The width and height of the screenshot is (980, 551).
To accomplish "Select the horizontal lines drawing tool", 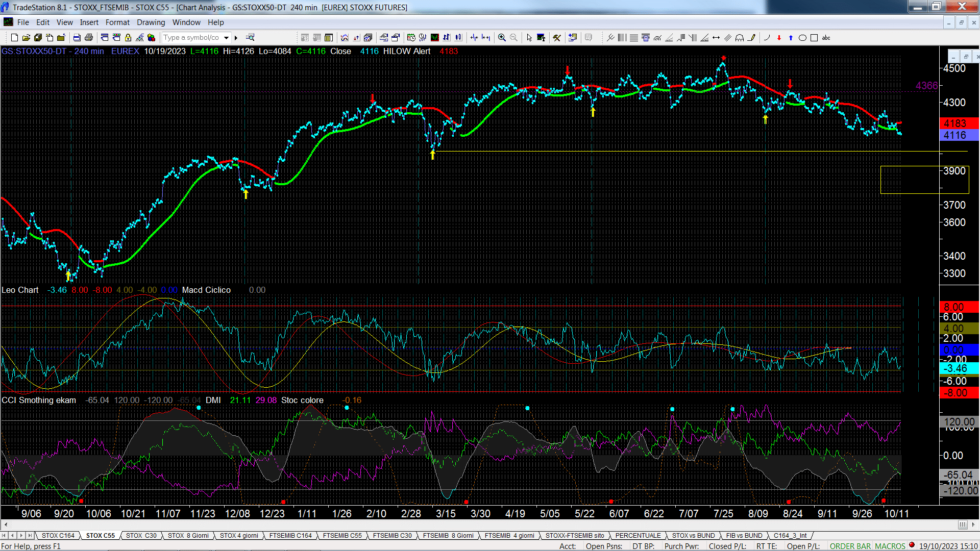I will (634, 37).
